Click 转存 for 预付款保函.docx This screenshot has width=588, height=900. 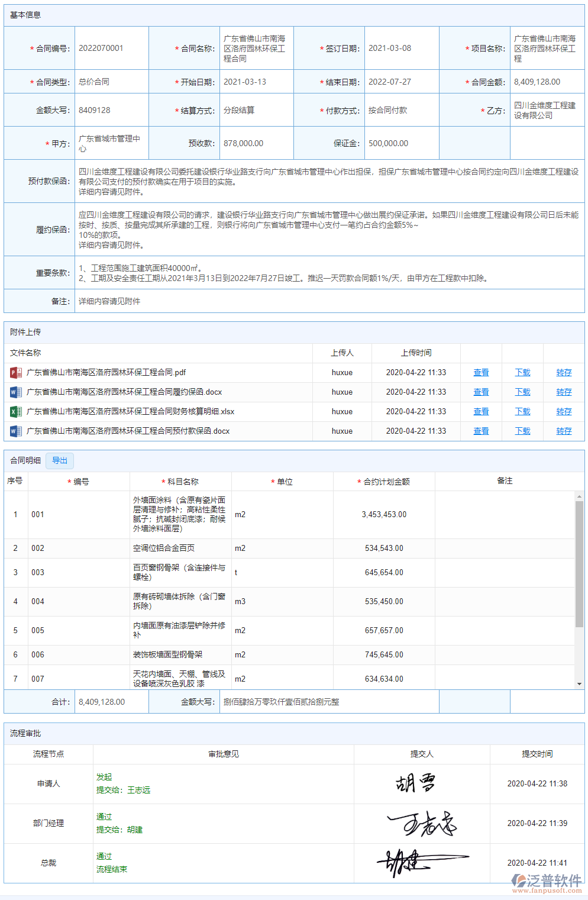[564, 431]
